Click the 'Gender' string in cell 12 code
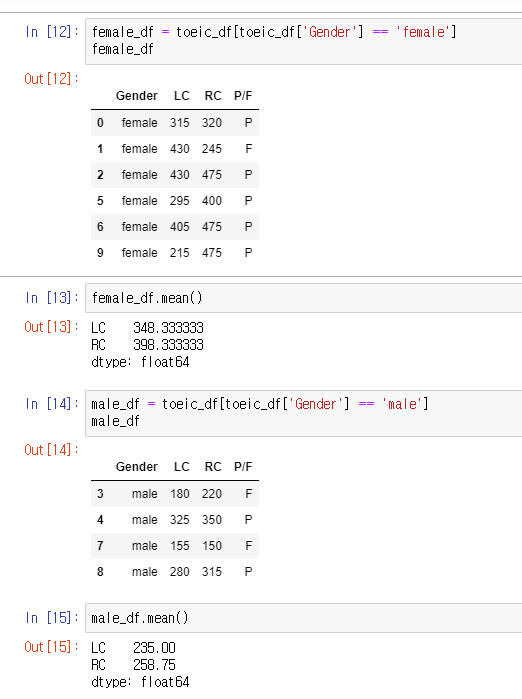This screenshot has height=699, width=522. click(329, 32)
